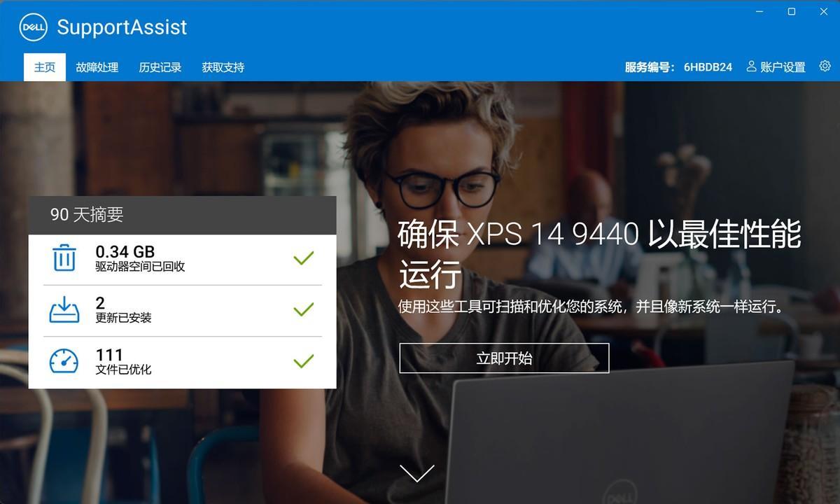
Task: Click the trash icon for reclaimed drive space
Action: point(64,258)
